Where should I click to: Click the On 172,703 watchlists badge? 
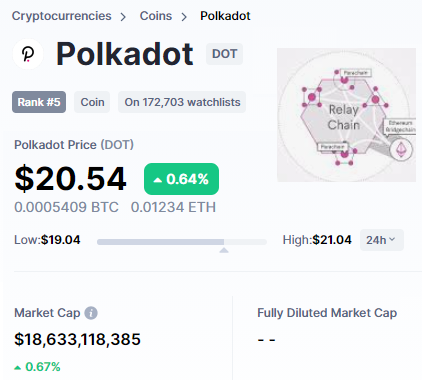182,102
